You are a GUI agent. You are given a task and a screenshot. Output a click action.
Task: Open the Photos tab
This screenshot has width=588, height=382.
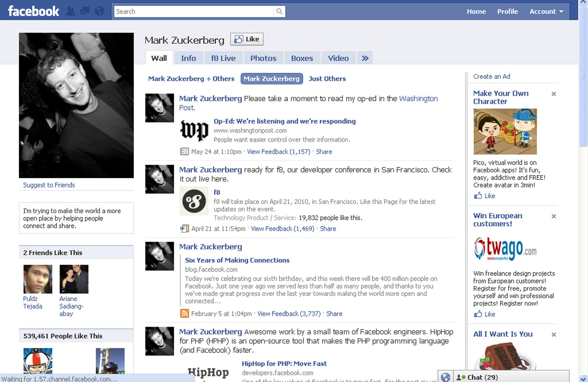(x=263, y=58)
